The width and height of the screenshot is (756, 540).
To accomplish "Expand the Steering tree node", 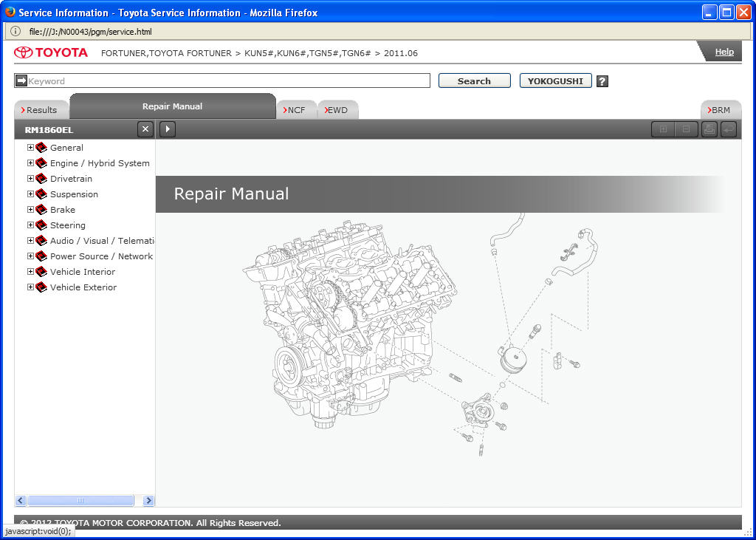I will point(30,225).
